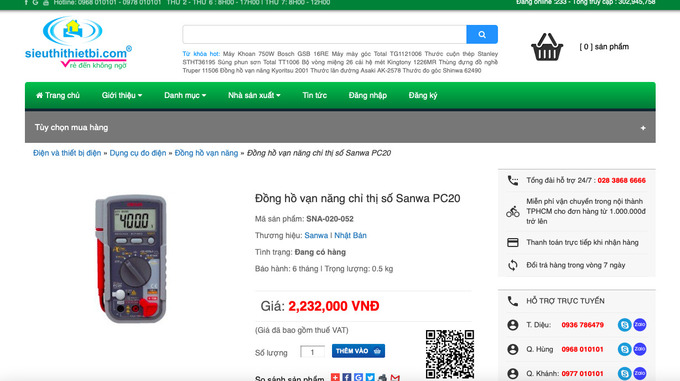Screen dimensions: 680x381
Task: Click the Sanwa PC20 multimeter image
Action: [x=131, y=258]
